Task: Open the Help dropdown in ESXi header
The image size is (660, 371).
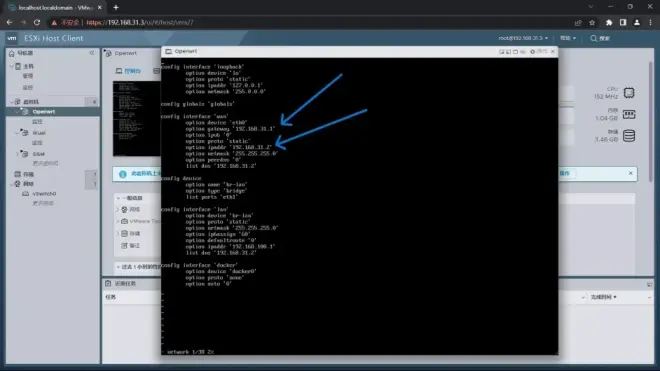Action: coord(568,38)
